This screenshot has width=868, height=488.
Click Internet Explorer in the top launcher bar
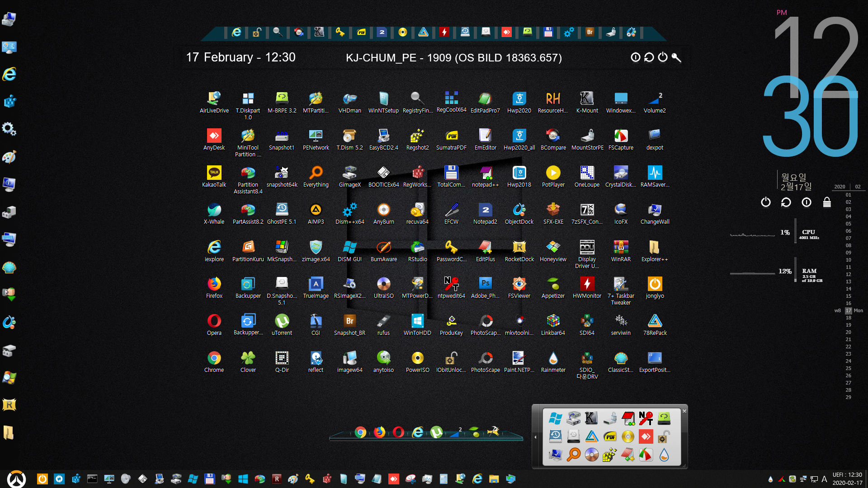pyautogui.click(x=236, y=32)
